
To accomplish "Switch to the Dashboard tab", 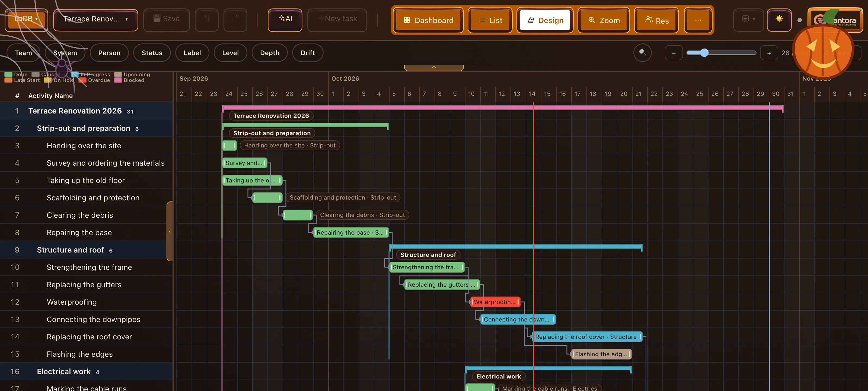I will pos(428,20).
